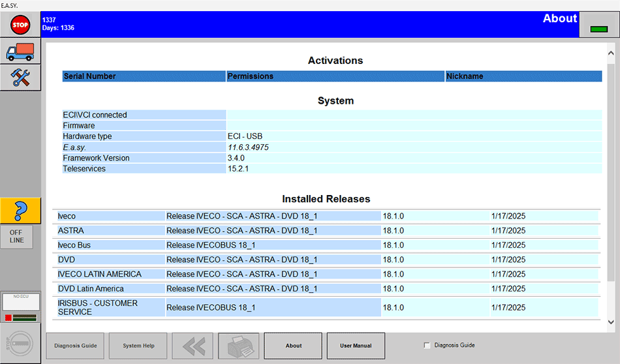The width and height of the screenshot is (620, 364).
Task: Click the Nickname column header
Action: point(523,76)
